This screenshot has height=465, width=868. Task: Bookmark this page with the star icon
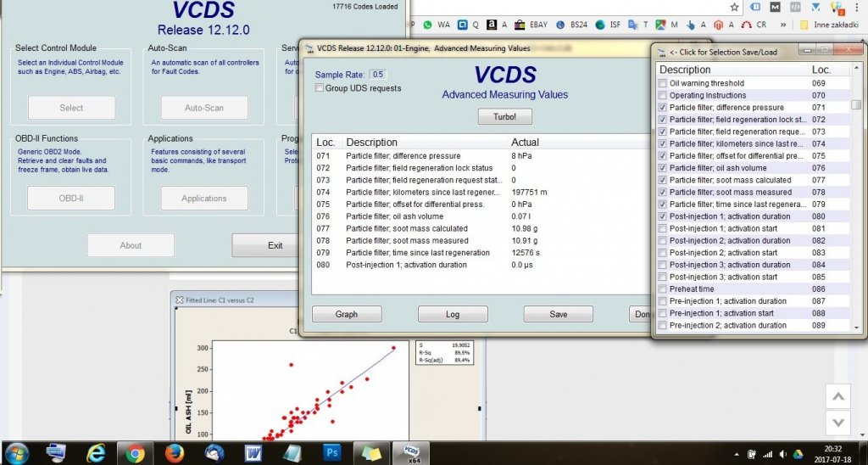tap(734, 7)
